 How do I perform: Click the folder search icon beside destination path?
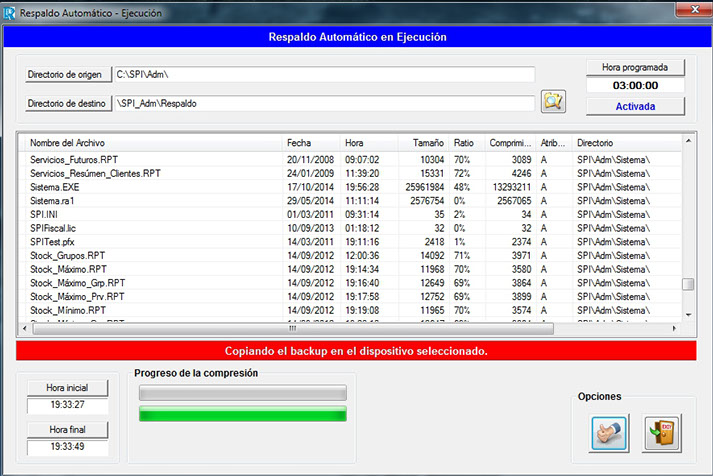pyautogui.click(x=553, y=101)
